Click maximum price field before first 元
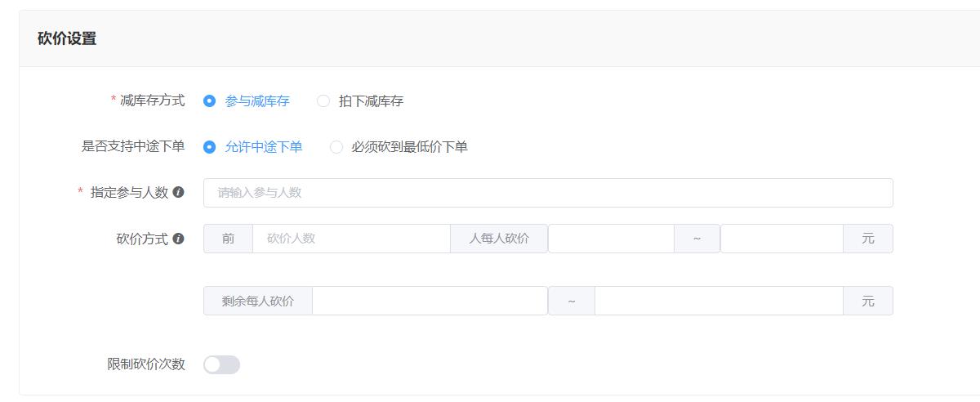The image size is (980, 402). (x=782, y=239)
